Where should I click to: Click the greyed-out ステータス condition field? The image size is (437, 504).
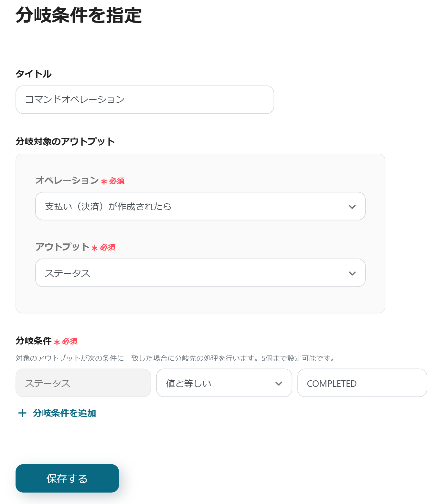tap(83, 383)
